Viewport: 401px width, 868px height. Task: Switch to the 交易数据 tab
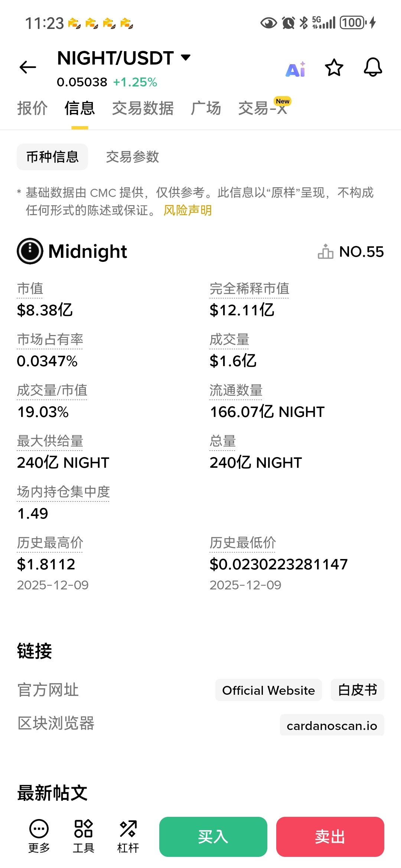point(143,108)
